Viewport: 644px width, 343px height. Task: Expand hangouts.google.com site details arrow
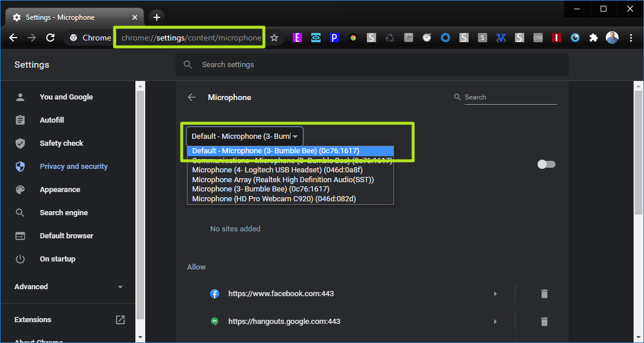click(495, 321)
